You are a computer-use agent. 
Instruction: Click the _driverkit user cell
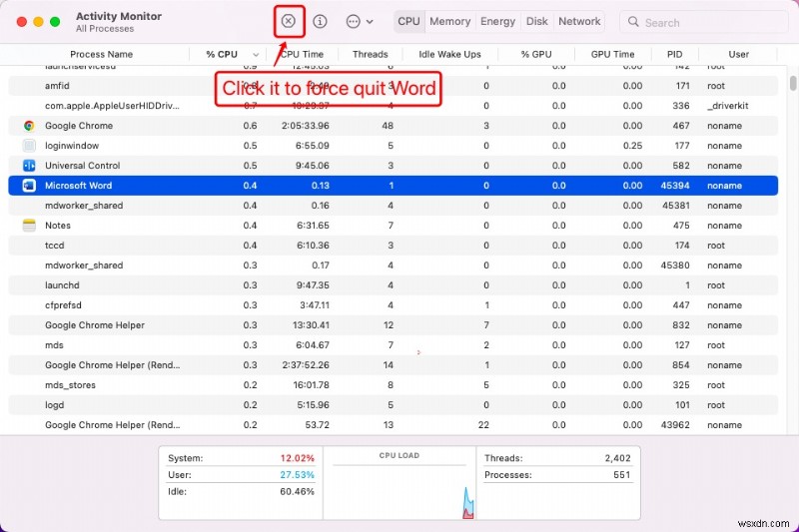point(728,106)
